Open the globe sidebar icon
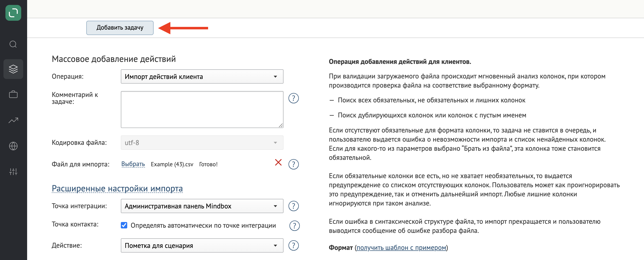This screenshot has width=644, height=260. (13, 146)
